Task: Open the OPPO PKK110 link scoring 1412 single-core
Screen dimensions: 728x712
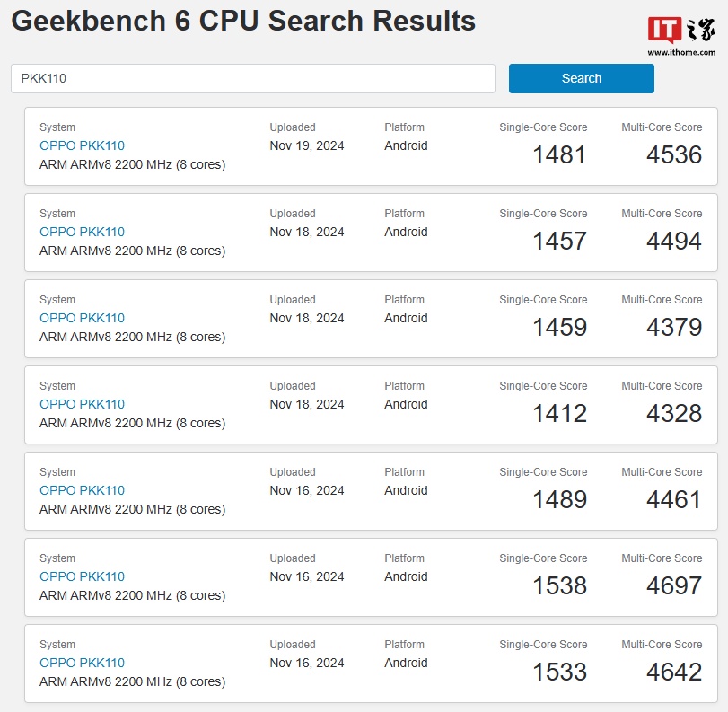Action: coord(82,404)
